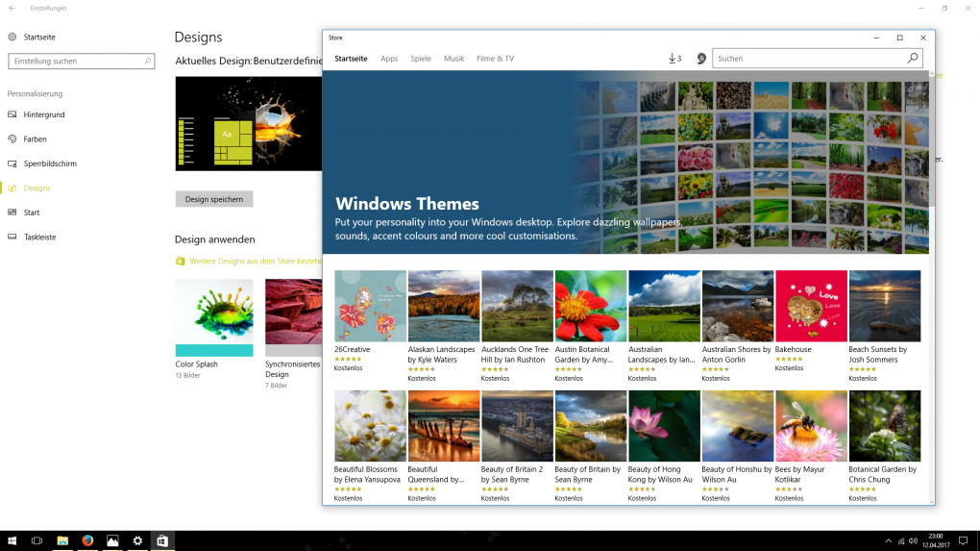The image size is (980, 551).
Task: Switch to the Musik tab
Action: (x=453, y=58)
